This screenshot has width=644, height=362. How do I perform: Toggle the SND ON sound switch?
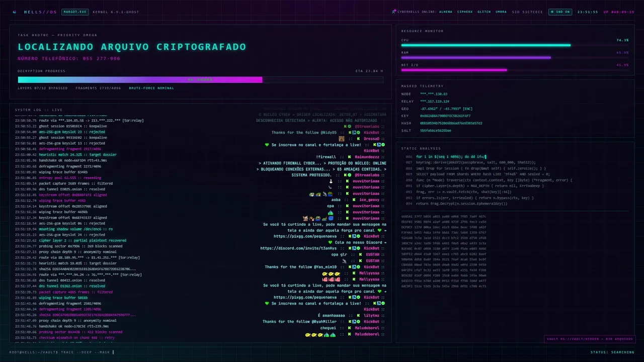(560, 12)
